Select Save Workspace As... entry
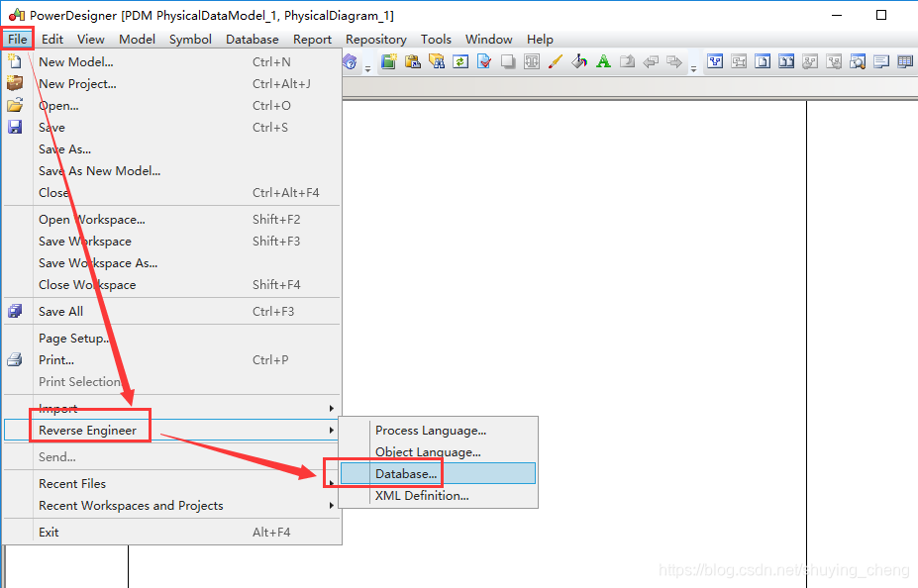 (x=172, y=262)
